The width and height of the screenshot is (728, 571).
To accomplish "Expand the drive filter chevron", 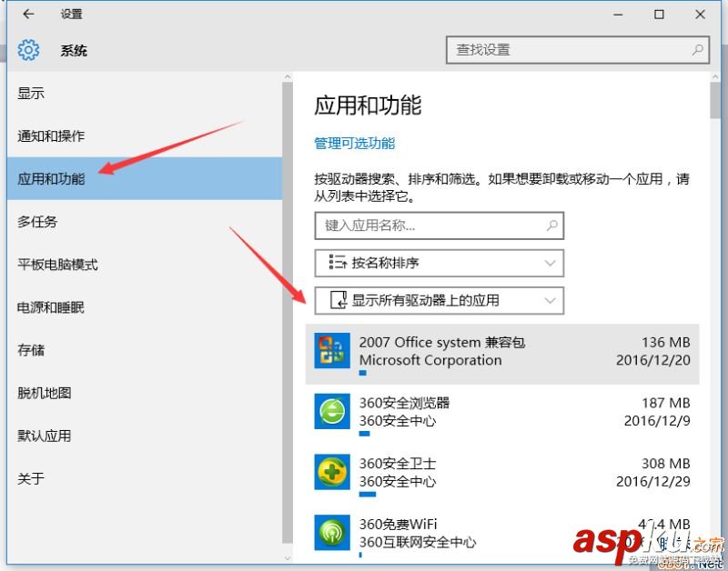I will (x=548, y=300).
